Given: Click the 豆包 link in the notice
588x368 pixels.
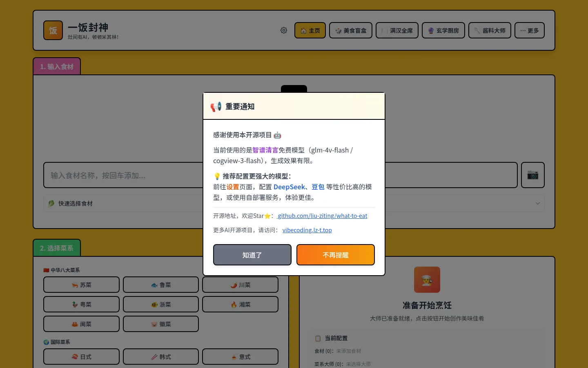Looking at the screenshot, I should click(318, 187).
